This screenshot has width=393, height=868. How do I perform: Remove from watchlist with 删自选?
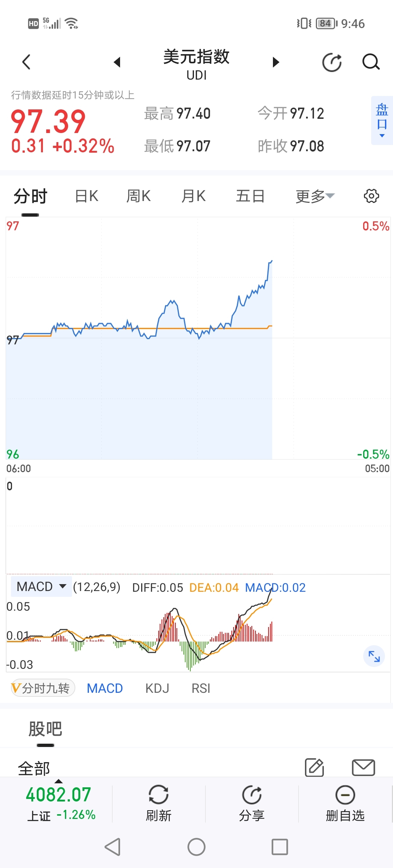click(x=345, y=804)
